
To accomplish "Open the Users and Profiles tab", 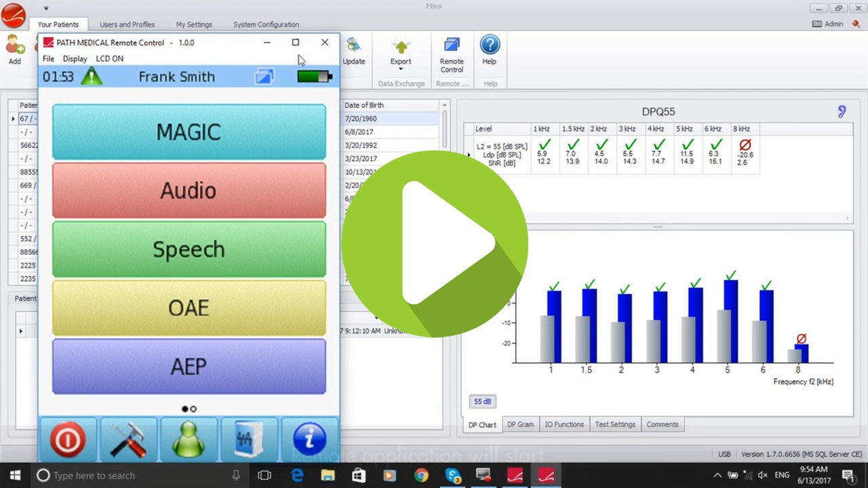I will (127, 24).
